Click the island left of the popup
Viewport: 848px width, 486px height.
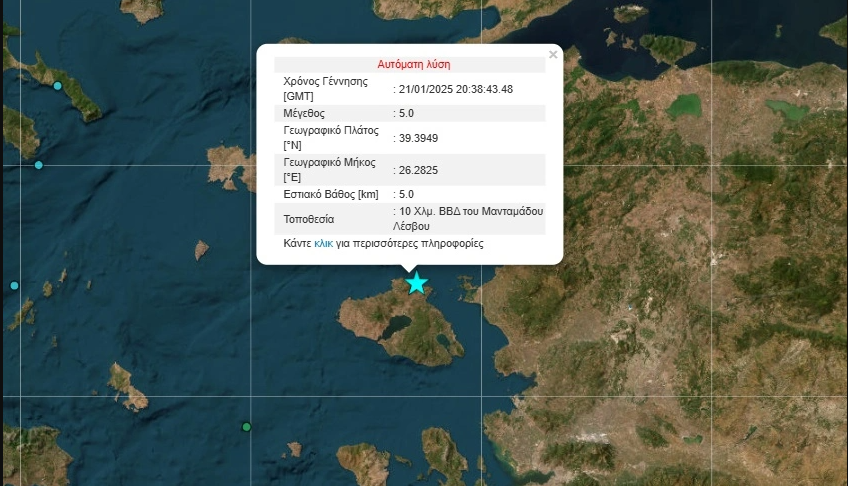pos(230,166)
